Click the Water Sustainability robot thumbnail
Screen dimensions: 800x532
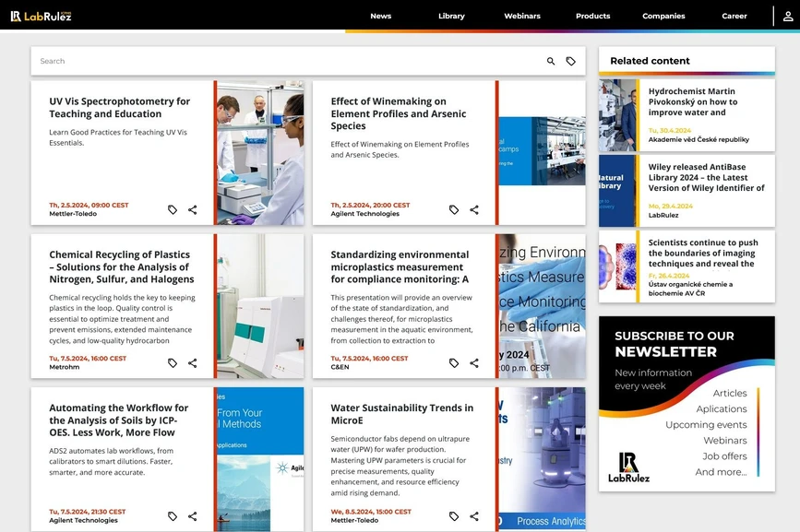point(542,459)
